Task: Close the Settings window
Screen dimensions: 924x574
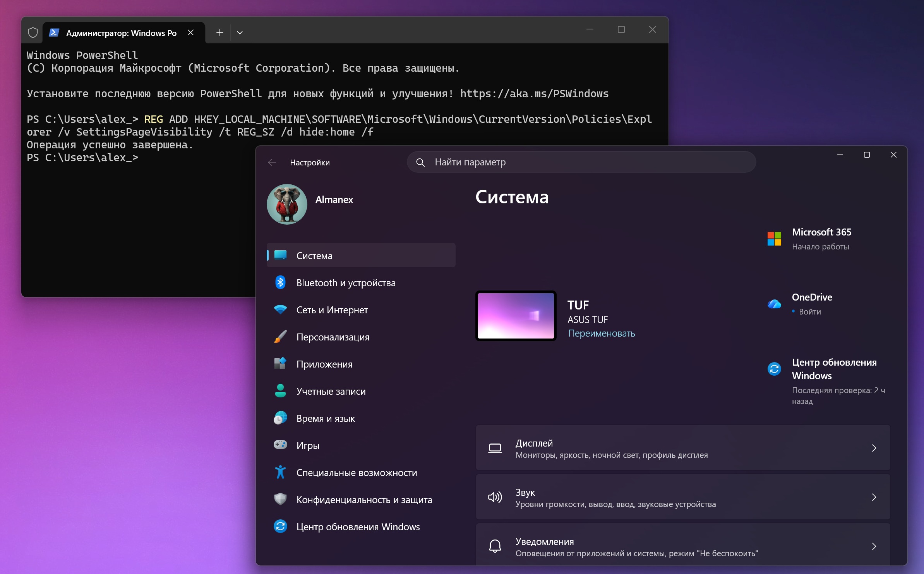Action: [x=893, y=155]
